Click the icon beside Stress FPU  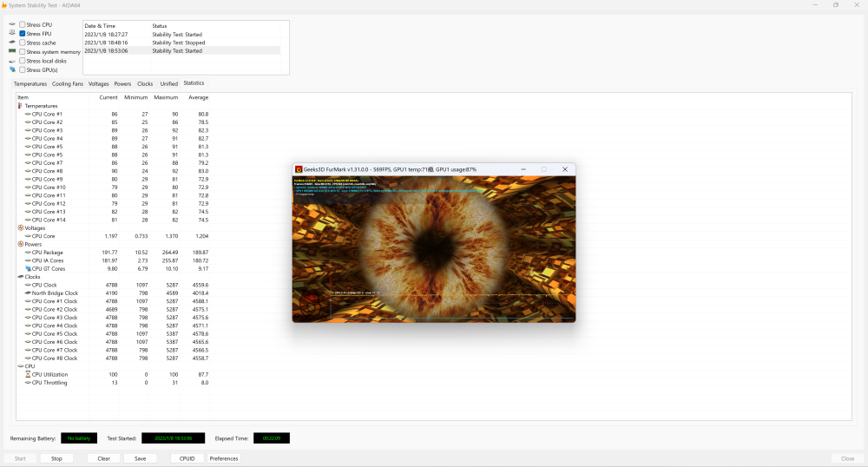12,33
